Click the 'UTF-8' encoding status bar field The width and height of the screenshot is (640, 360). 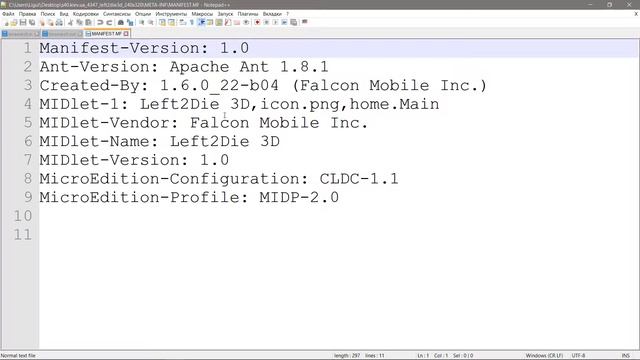click(578, 356)
